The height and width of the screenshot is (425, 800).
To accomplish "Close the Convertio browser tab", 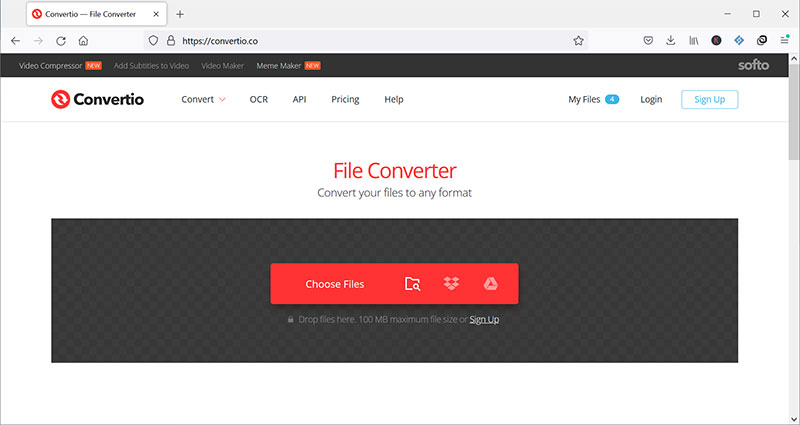I will pos(156,14).
